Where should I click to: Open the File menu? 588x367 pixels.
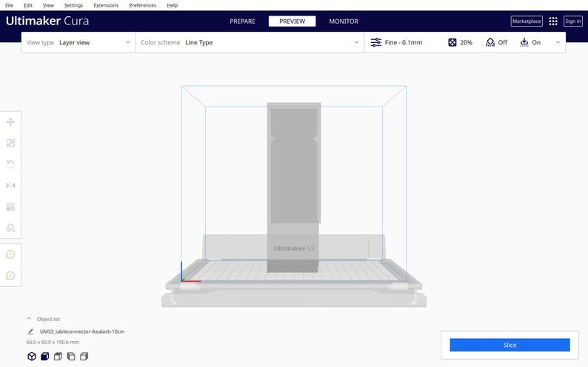9,5
